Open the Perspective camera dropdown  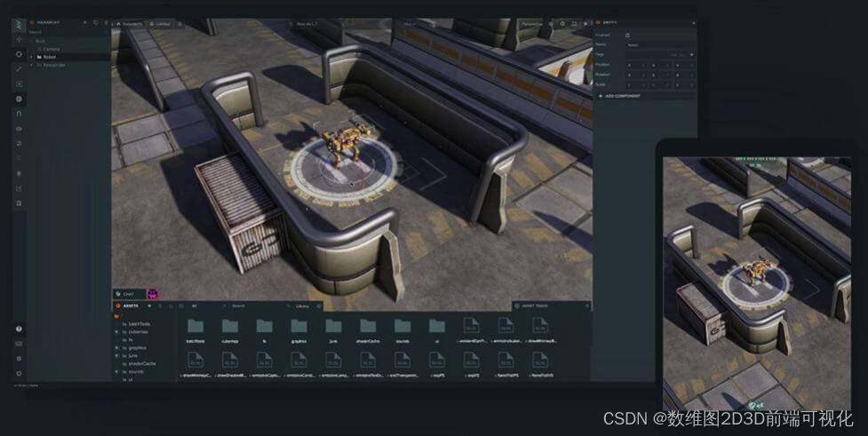point(534,24)
